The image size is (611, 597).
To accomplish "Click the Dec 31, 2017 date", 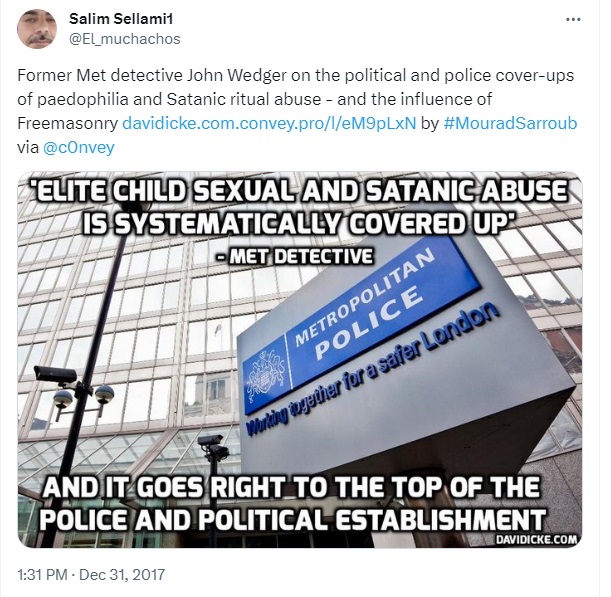I will pos(122,575).
